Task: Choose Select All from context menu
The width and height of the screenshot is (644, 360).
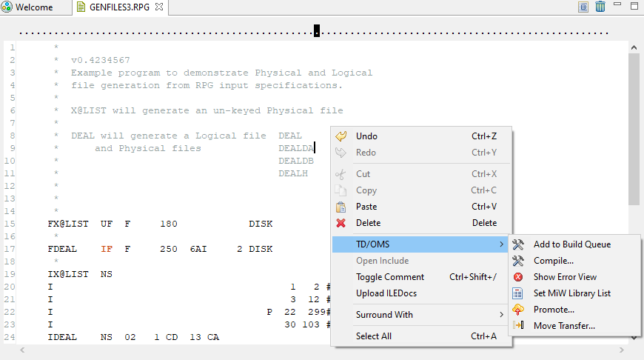Action: 374,336
